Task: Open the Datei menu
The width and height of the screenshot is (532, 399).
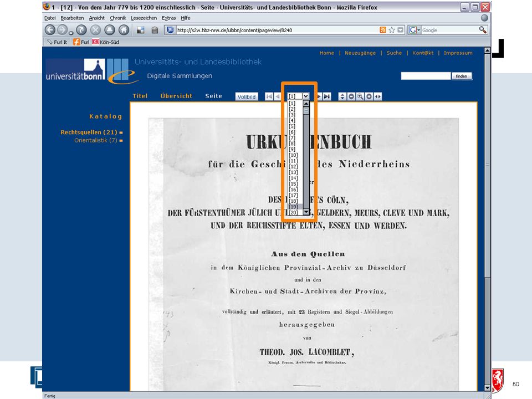Action: [50, 18]
